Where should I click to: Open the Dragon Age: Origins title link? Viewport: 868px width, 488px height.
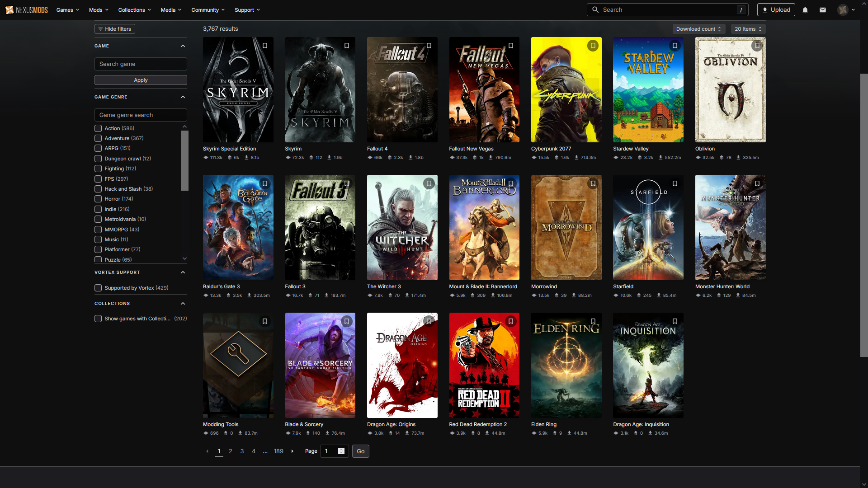click(x=391, y=424)
